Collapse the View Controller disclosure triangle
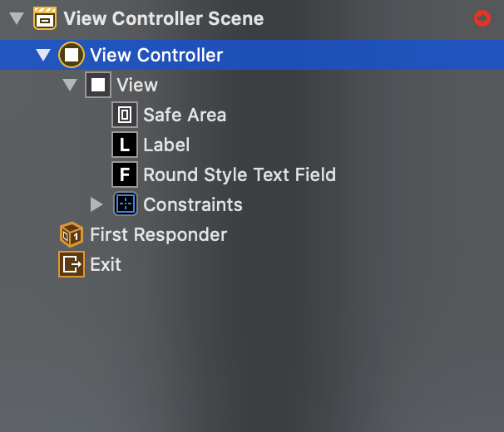The image size is (504, 432). click(x=43, y=55)
